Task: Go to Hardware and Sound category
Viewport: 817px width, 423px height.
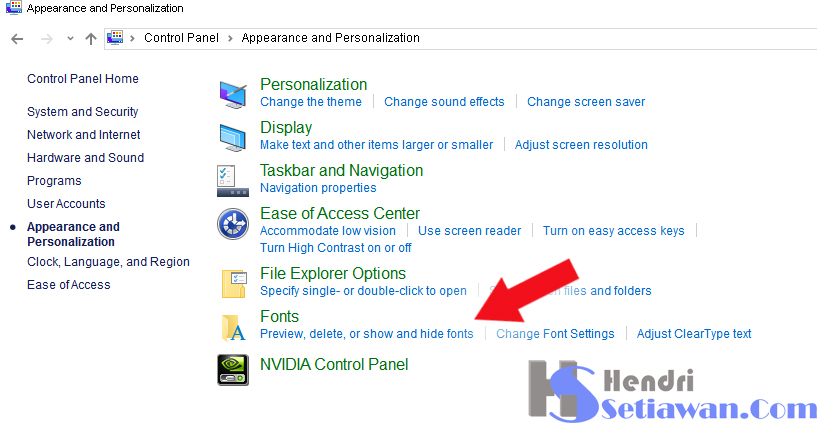Action: pos(85,158)
